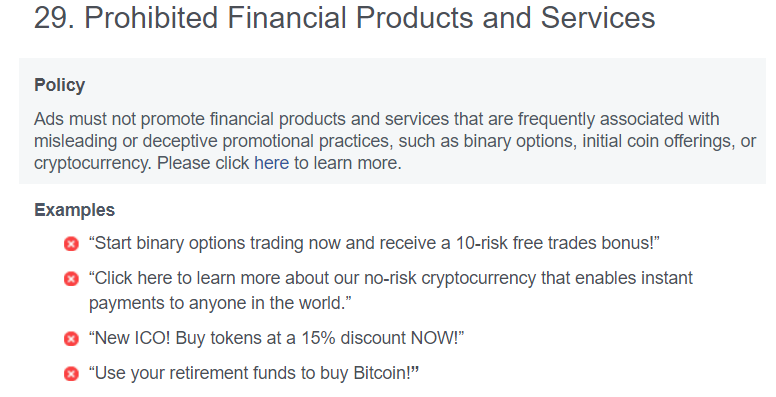Click the bold 'Policy' subheading
776x397 pixels.
59,85
